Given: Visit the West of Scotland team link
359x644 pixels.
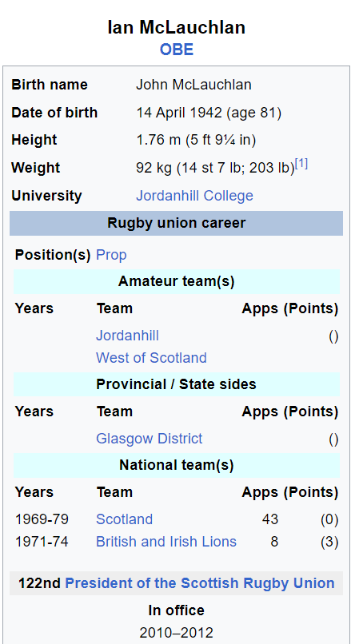Looking at the screenshot, I should (151, 358).
